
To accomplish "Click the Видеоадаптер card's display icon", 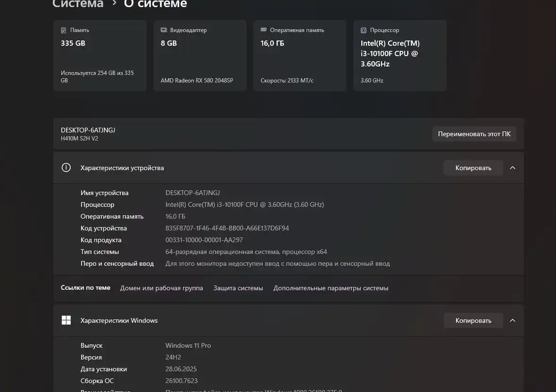I will tap(164, 30).
